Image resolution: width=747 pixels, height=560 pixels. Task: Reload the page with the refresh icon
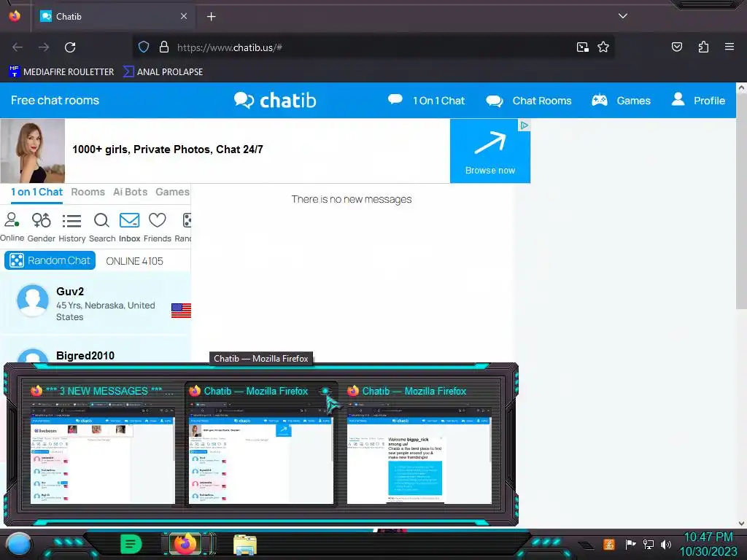(70, 47)
